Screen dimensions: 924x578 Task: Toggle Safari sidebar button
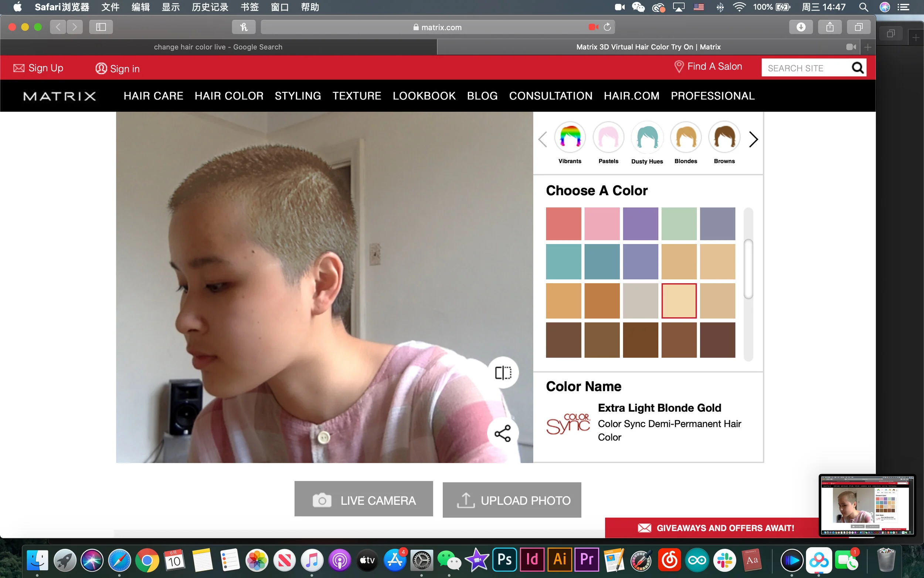point(101,27)
